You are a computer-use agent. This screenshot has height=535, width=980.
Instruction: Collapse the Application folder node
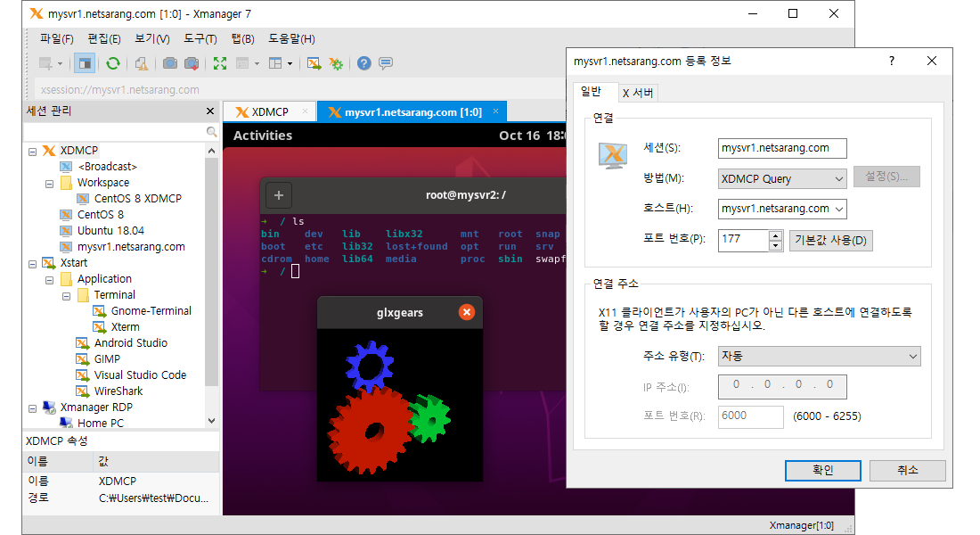click(x=49, y=280)
